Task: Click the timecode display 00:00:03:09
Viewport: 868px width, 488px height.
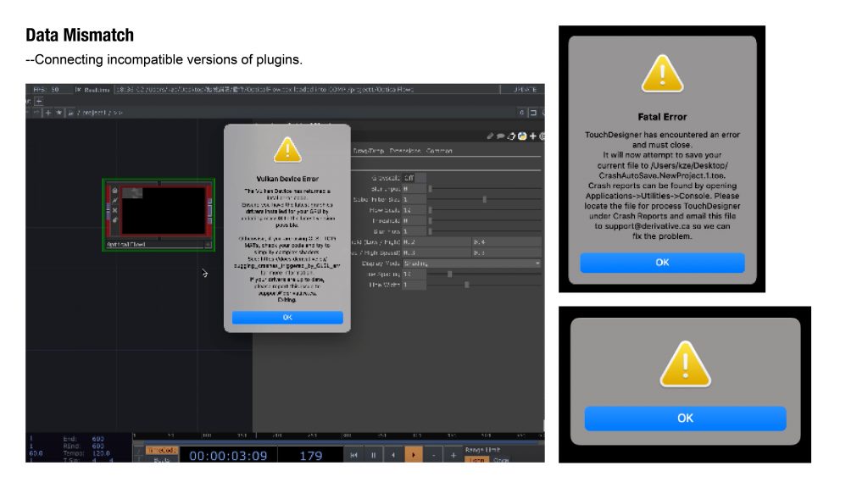Action: pyautogui.click(x=228, y=455)
